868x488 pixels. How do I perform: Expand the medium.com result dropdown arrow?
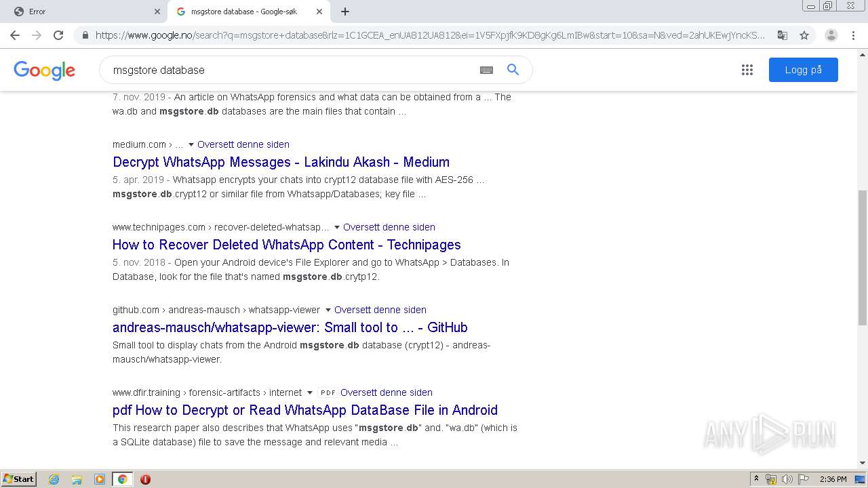(191, 144)
